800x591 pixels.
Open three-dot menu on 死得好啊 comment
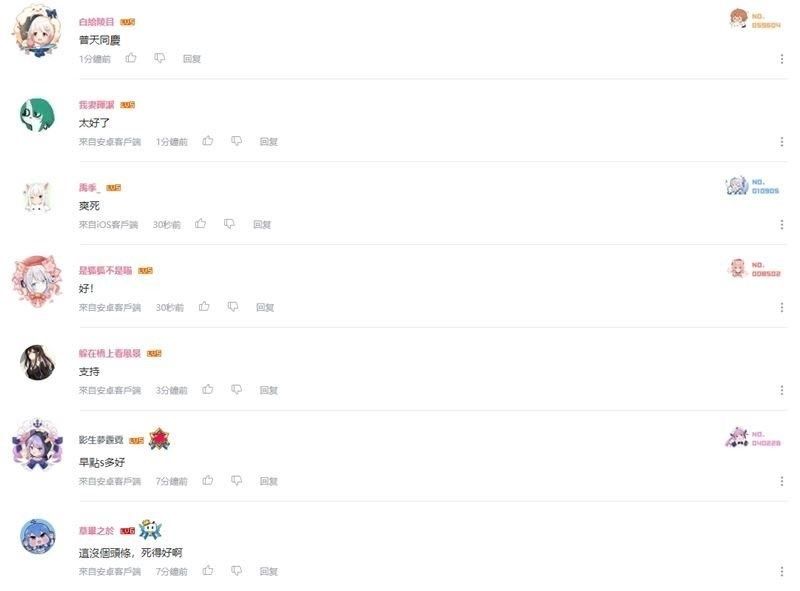782,571
